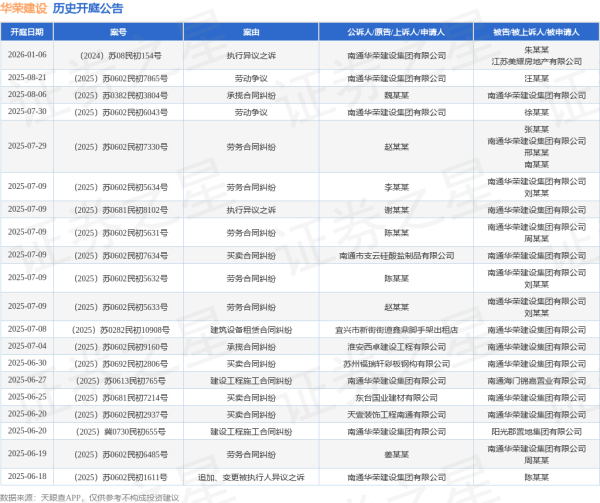This screenshot has height=503, width=600.
Task: Click plaintiff 谢某某
Action: [396, 210]
